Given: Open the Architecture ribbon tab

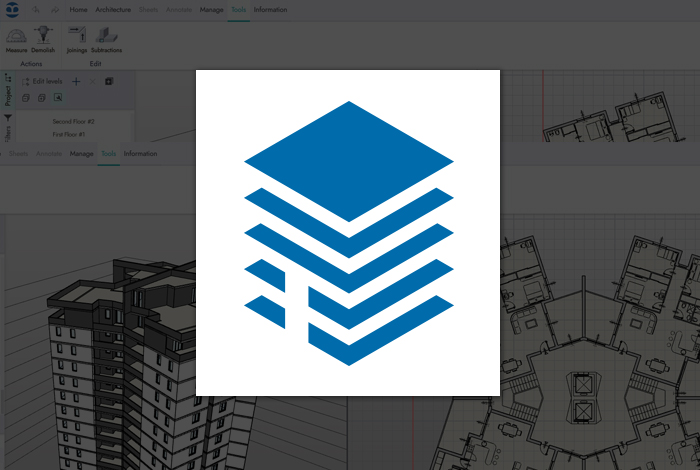Looking at the screenshot, I should 113,9.
